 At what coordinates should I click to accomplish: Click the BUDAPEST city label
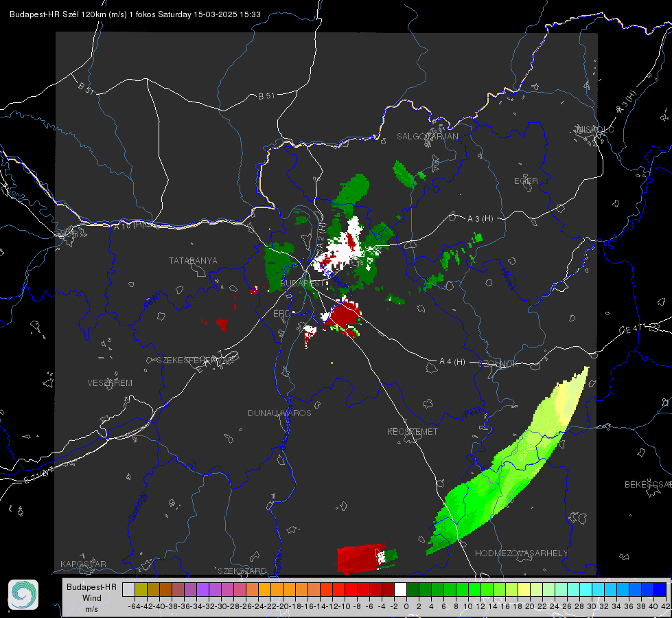[303, 283]
